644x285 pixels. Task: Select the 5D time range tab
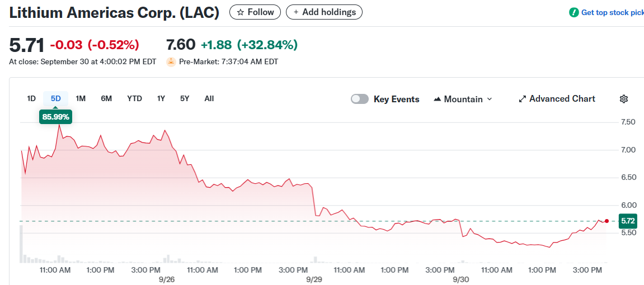pos(56,99)
